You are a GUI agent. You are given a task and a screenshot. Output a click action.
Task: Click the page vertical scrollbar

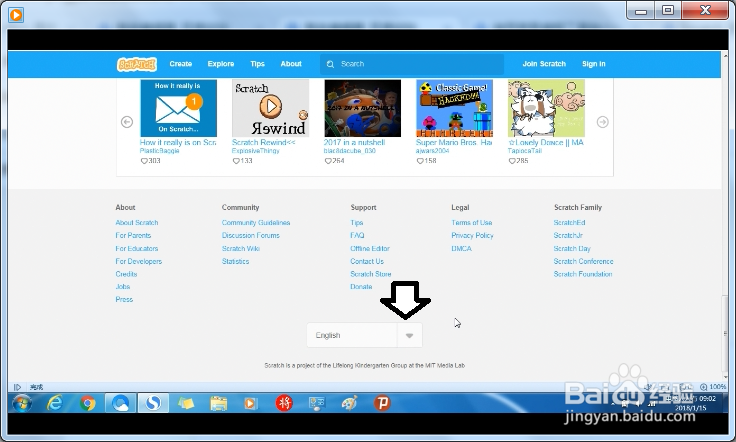(x=725, y=332)
